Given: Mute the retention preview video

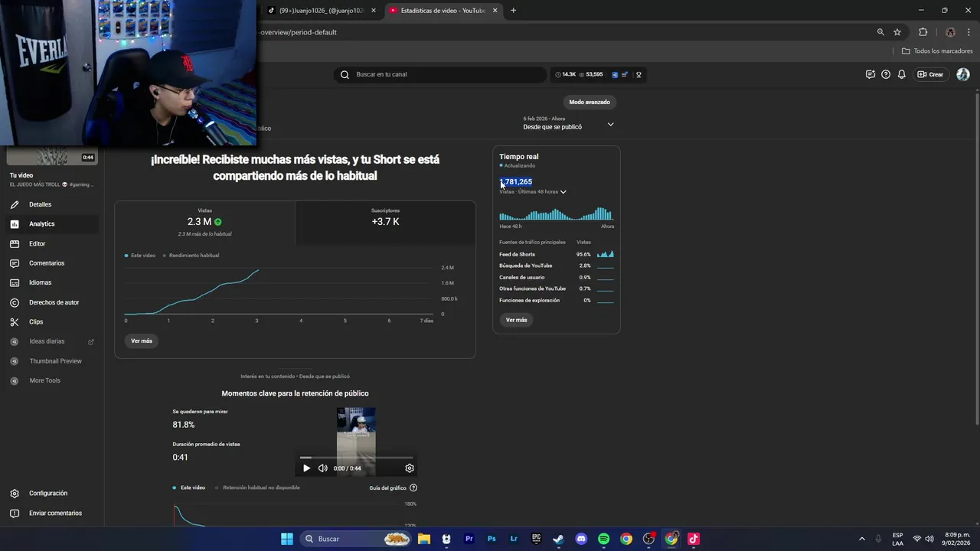Looking at the screenshot, I should [322, 468].
